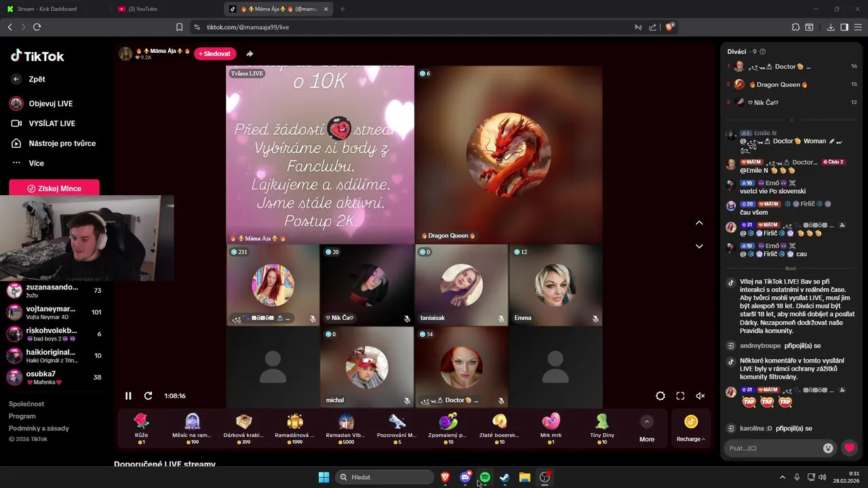Send the Mrk mrk heart gift

[x=551, y=428]
